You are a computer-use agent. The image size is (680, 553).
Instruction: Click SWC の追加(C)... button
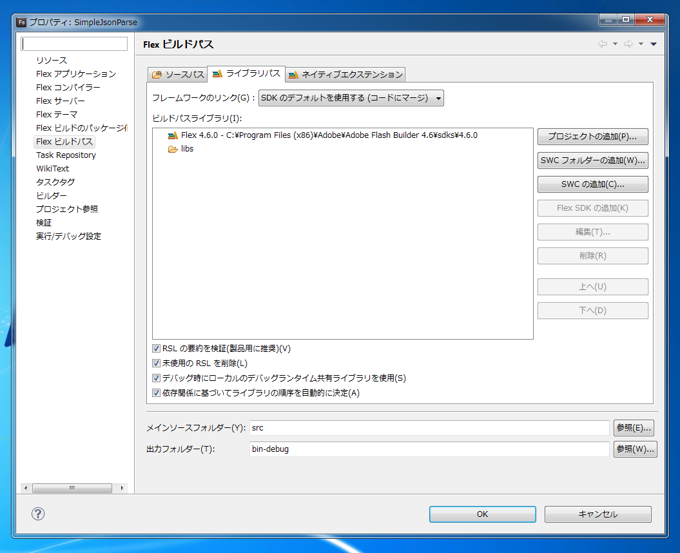[x=593, y=184]
